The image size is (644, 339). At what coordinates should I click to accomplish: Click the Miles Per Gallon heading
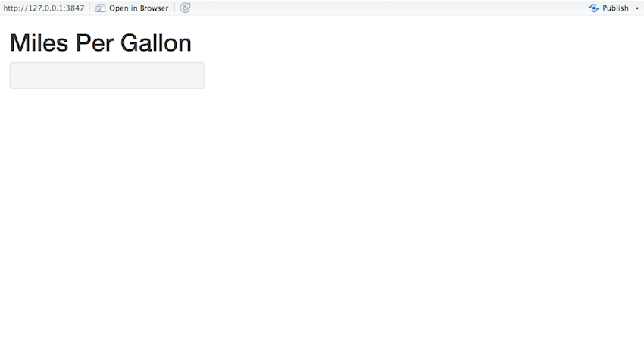100,43
